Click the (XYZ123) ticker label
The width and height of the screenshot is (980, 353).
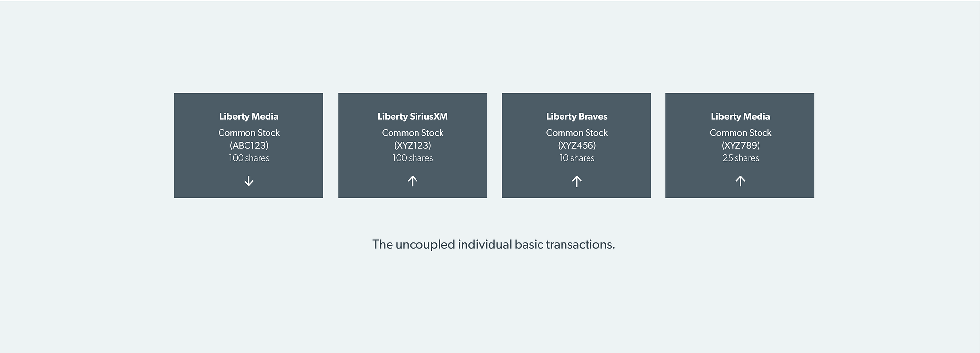(x=413, y=146)
